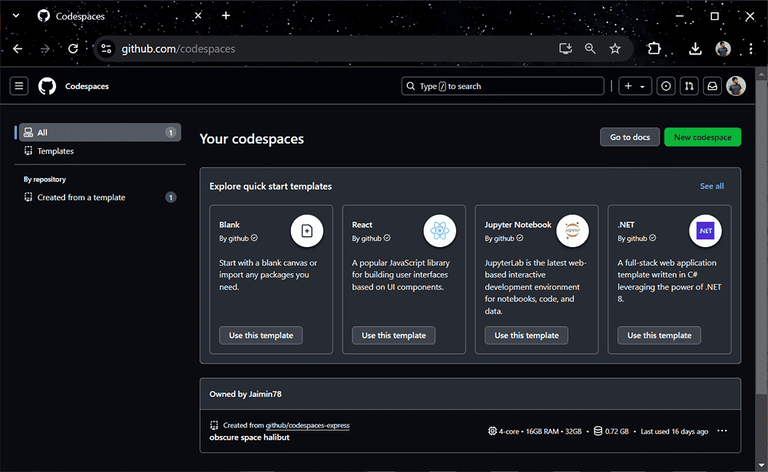Filter by Created from a template

[x=81, y=197]
